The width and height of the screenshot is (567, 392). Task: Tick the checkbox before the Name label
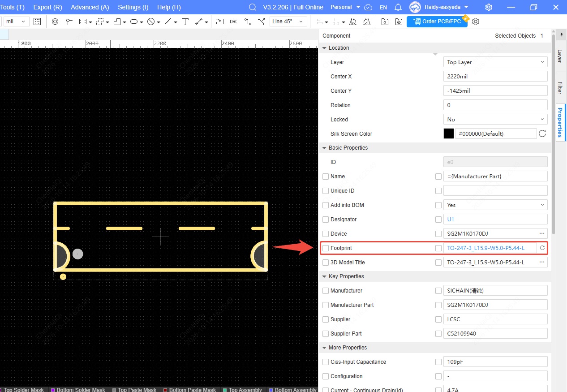pyautogui.click(x=326, y=177)
